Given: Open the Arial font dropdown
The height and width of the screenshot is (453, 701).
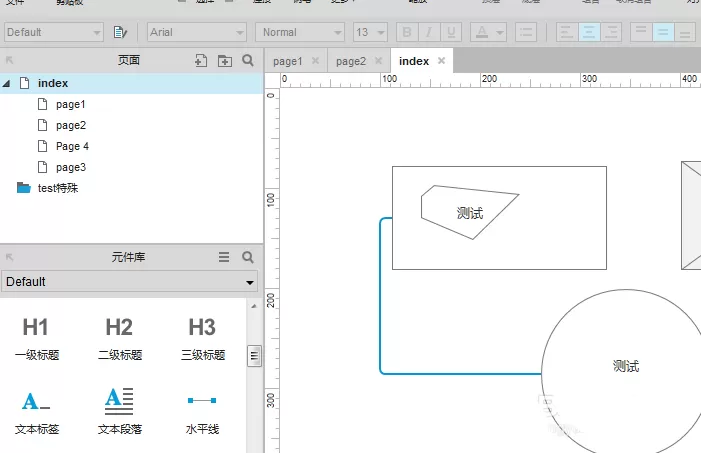Looking at the screenshot, I should click(x=197, y=32).
